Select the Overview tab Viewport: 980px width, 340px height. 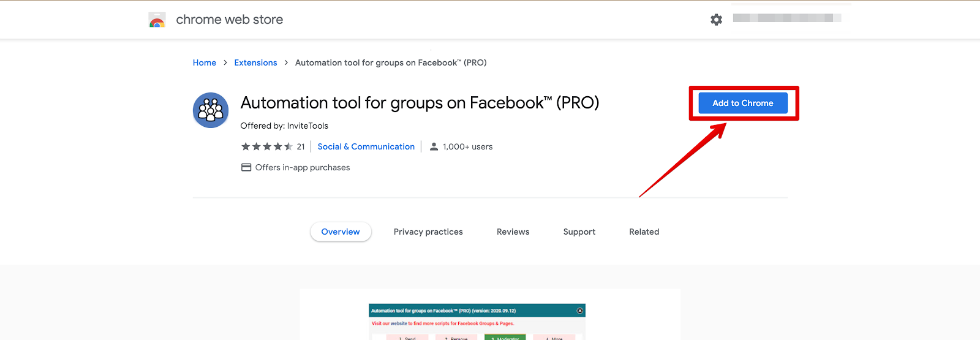[341, 232]
